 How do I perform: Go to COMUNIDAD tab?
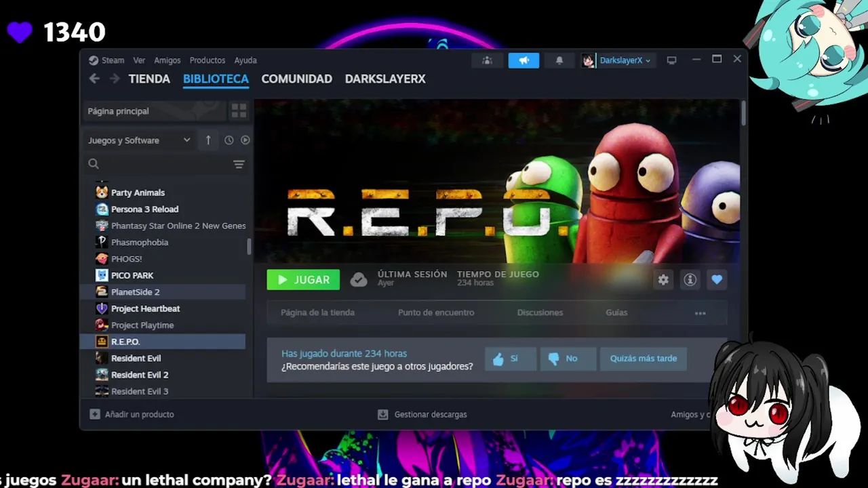[296, 79]
